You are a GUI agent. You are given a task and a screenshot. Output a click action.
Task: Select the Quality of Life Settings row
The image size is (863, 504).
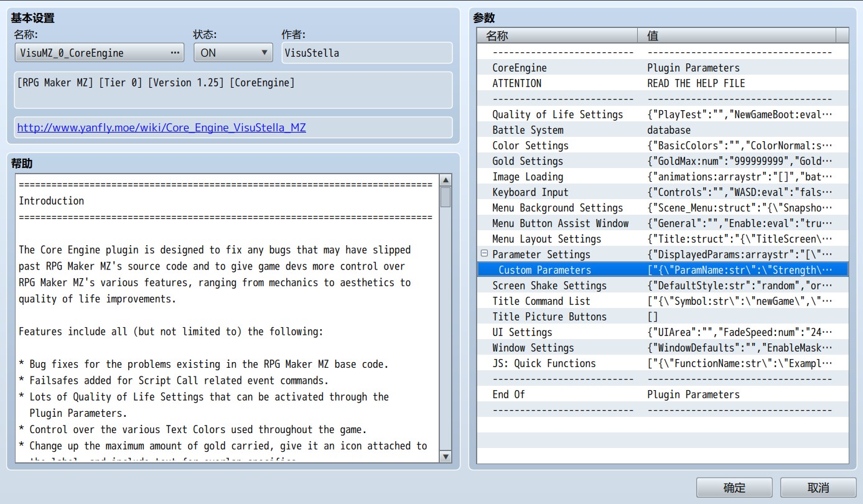[663, 114]
